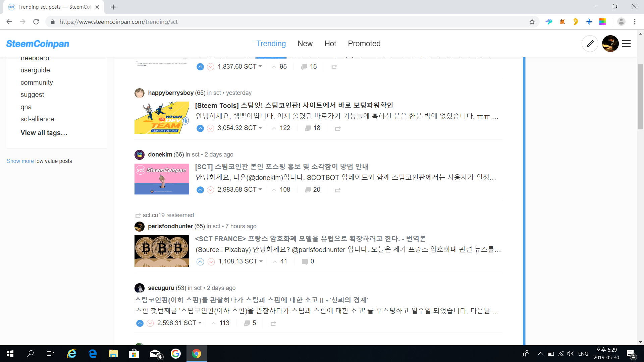Resteem the donekim SCT post
The image size is (644, 362).
[338, 190]
